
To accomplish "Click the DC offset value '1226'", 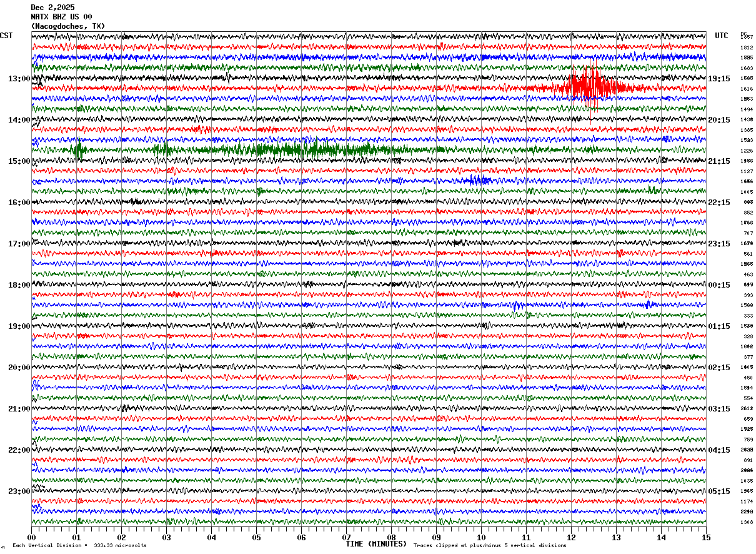I will tap(747, 151).
